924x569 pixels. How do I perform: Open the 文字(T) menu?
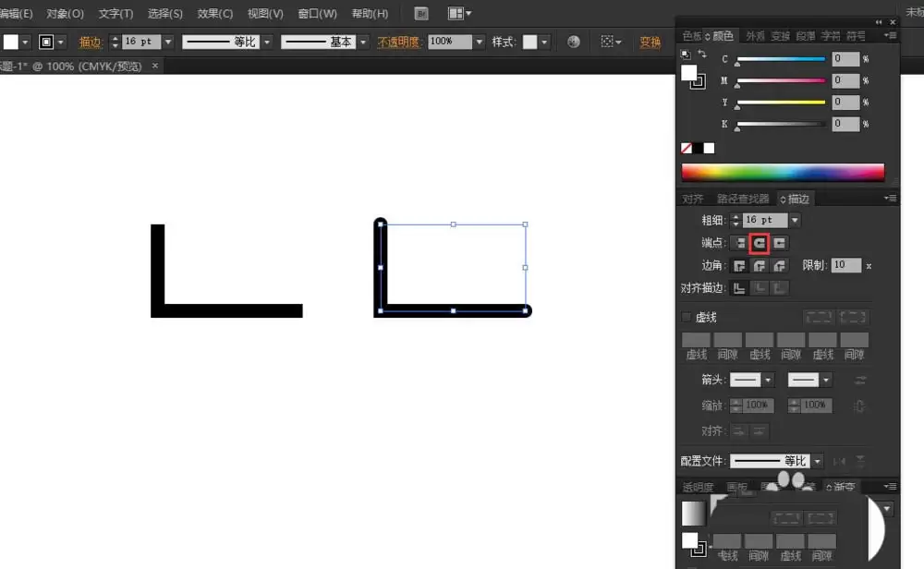[115, 14]
